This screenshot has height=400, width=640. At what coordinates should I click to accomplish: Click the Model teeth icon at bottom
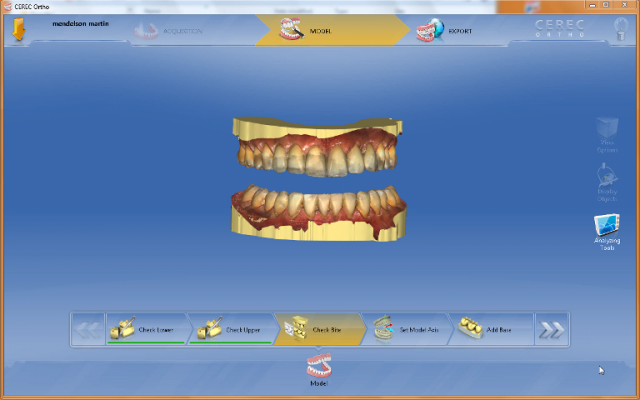pyautogui.click(x=320, y=367)
